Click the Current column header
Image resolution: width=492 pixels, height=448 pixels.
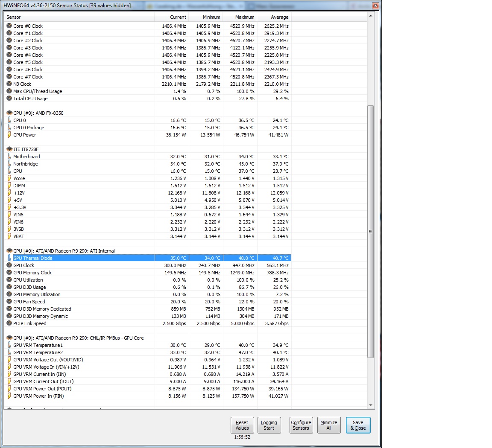172,17
